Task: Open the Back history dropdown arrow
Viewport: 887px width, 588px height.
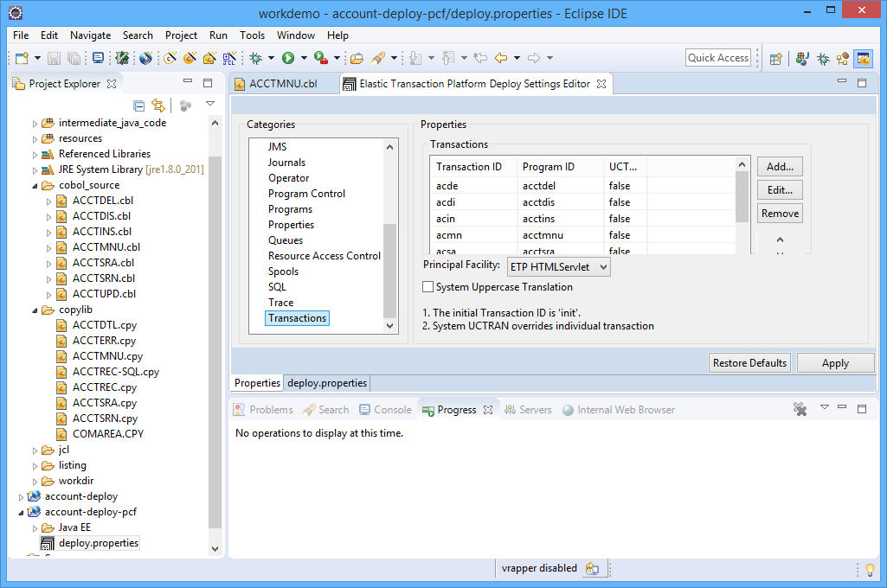Action: tap(517, 58)
